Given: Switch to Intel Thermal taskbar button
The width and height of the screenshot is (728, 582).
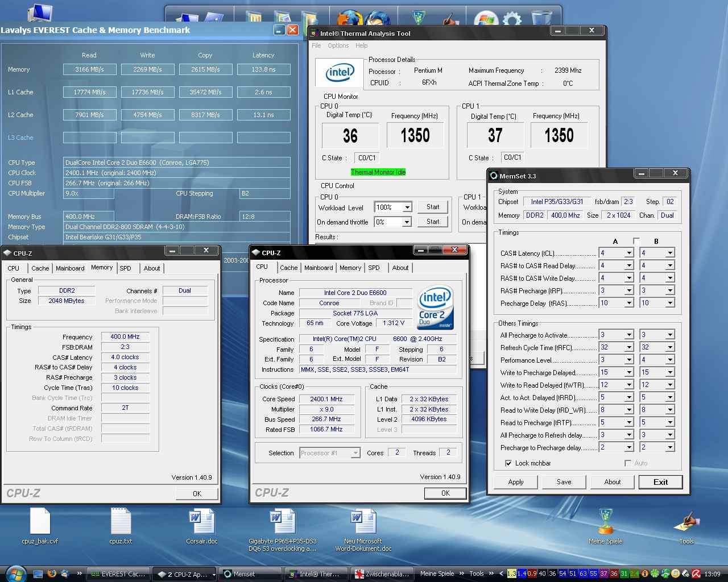Looking at the screenshot, I should [316, 574].
